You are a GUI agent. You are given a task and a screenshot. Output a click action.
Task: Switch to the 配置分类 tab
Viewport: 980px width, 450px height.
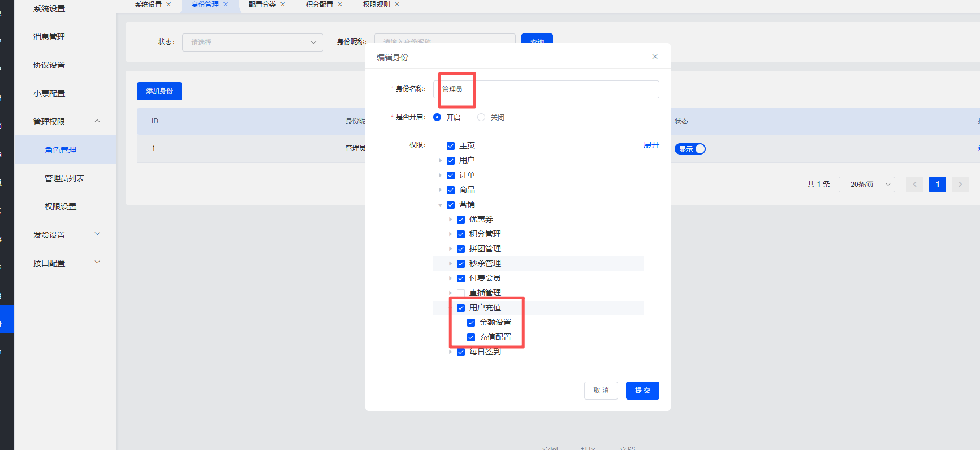point(262,5)
